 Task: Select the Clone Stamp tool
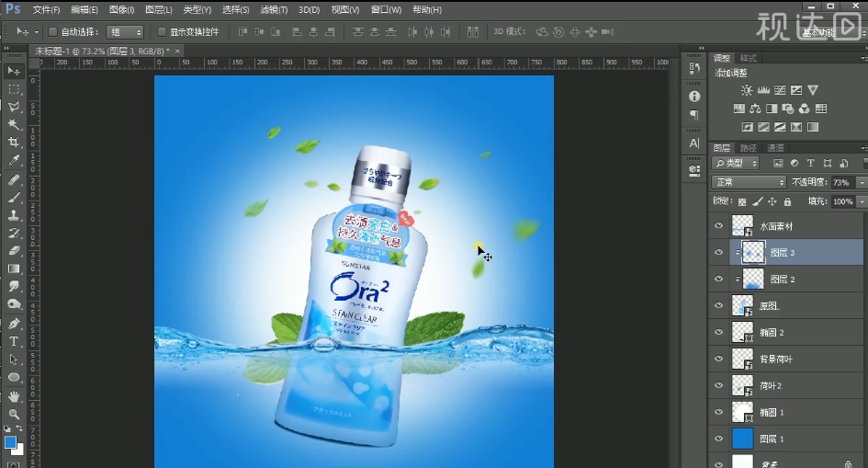pyautogui.click(x=13, y=215)
